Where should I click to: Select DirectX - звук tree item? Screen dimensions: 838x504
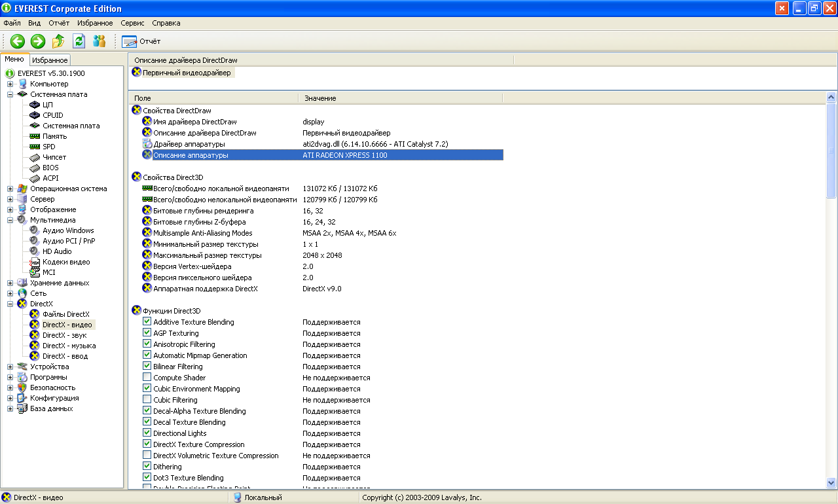64,335
